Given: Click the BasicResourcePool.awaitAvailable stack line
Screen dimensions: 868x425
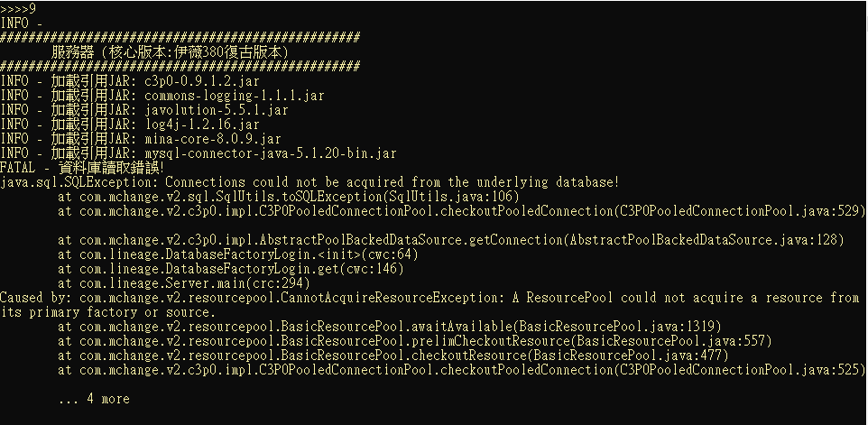Looking at the screenshot, I should (x=390, y=326).
